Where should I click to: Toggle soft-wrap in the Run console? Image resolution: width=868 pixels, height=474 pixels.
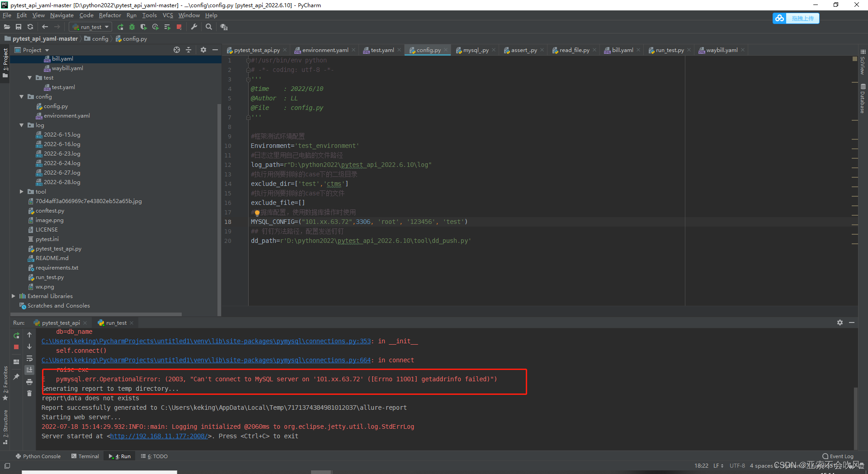point(29,358)
